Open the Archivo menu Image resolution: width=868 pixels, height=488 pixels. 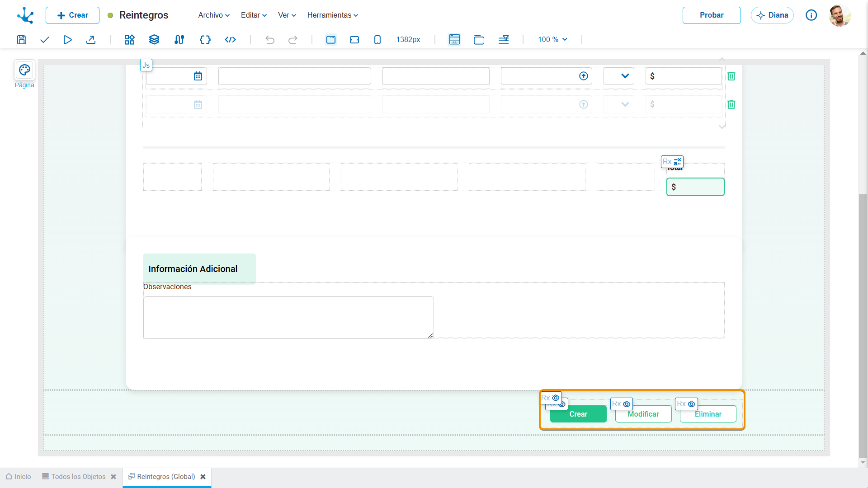(x=214, y=15)
